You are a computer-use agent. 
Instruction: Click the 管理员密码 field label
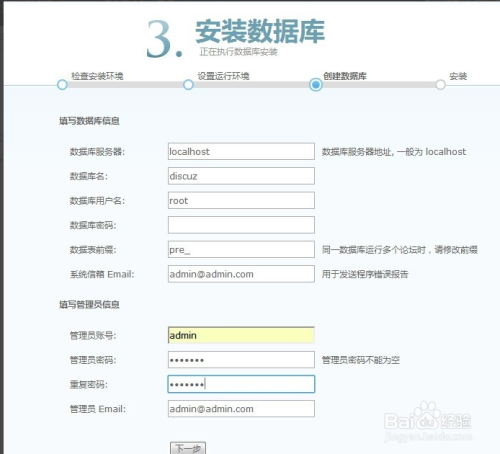(93, 360)
